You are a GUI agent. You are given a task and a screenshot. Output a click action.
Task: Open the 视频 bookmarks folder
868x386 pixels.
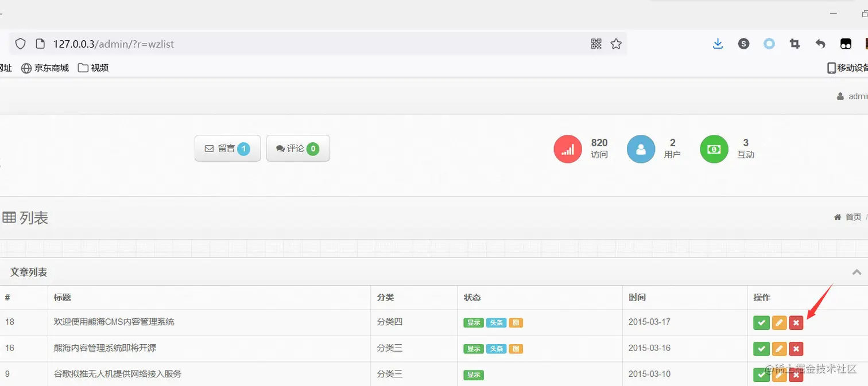tap(93, 68)
